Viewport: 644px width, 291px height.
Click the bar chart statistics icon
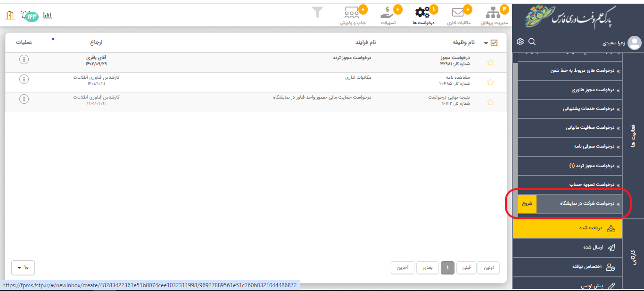(48, 15)
